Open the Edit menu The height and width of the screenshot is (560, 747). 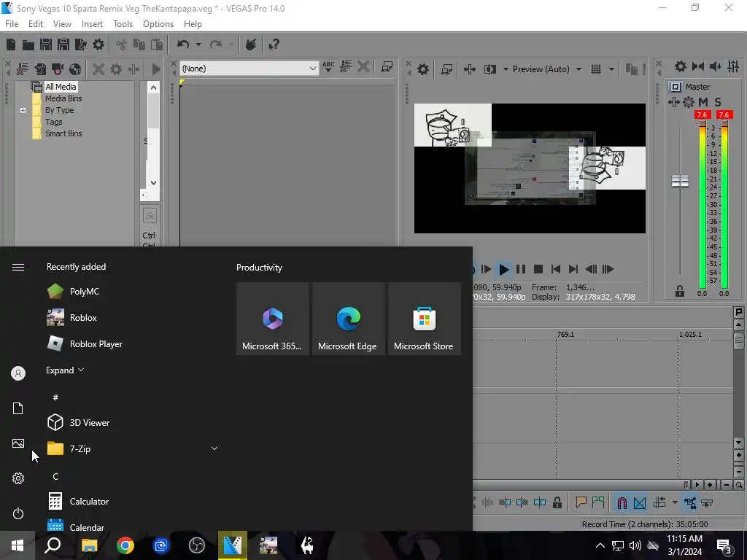[36, 24]
